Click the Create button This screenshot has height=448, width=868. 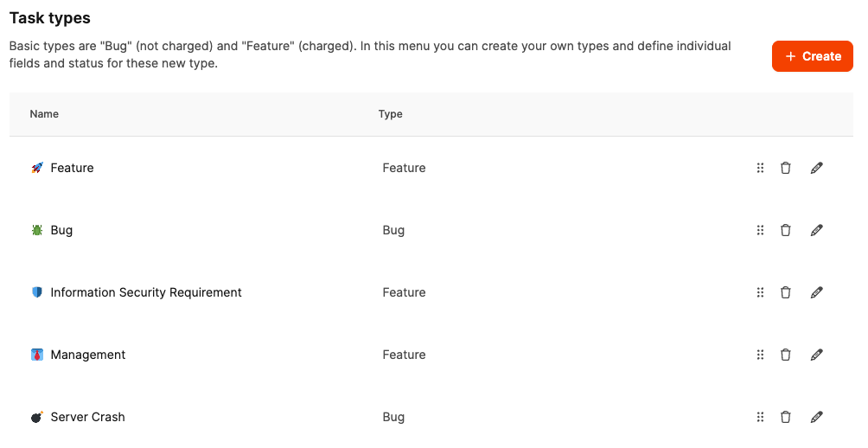click(x=812, y=56)
